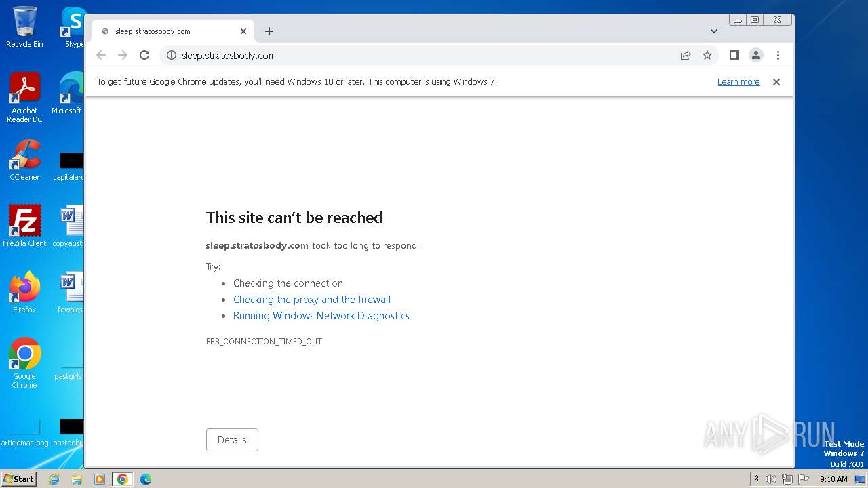
Task: Open the Windows Start menu
Action: 18,479
